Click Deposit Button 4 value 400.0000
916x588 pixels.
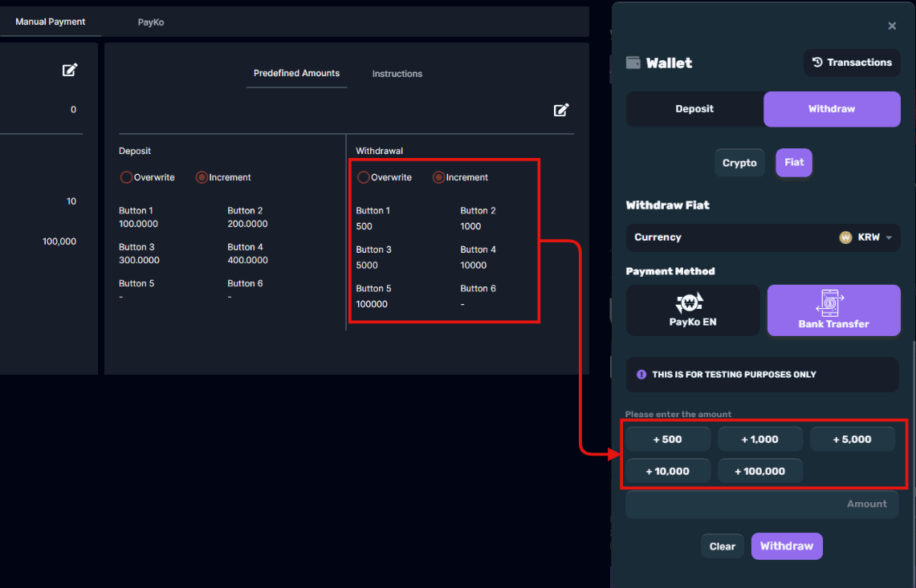point(248,260)
